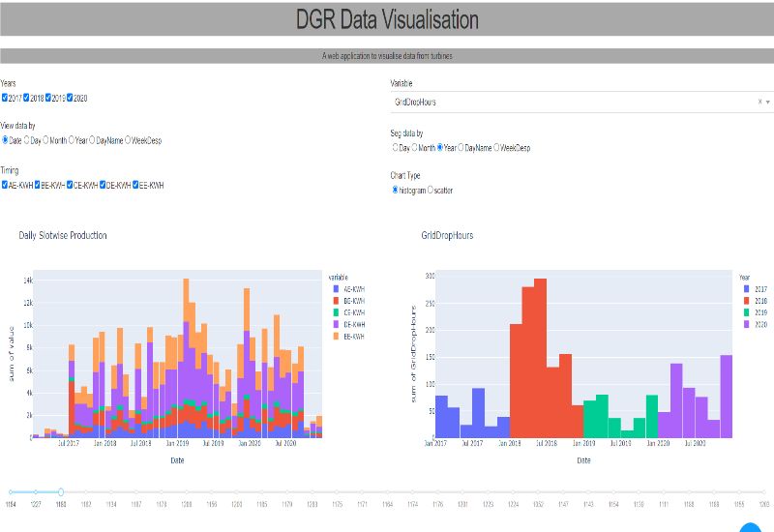This screenshot has width=774, height=532.
Task: Uncheck the AE-KWH timing checkbox
Action: click(5, 185)
